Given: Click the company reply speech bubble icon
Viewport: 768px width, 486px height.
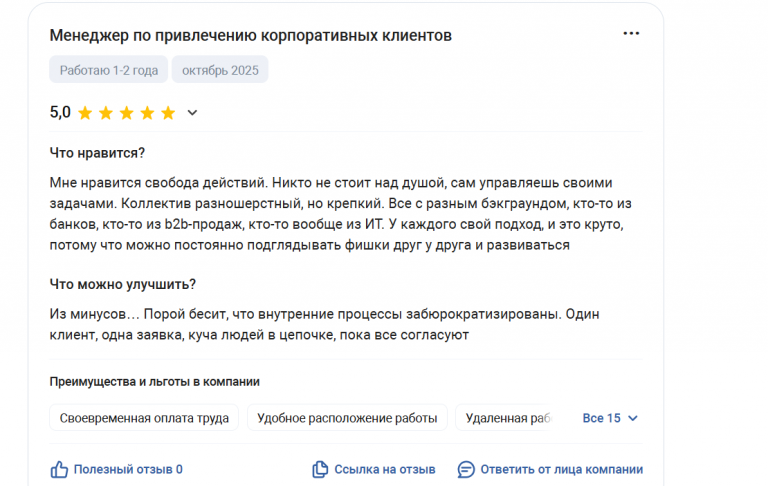Looking at the screenshot, I should coord(466,469).
